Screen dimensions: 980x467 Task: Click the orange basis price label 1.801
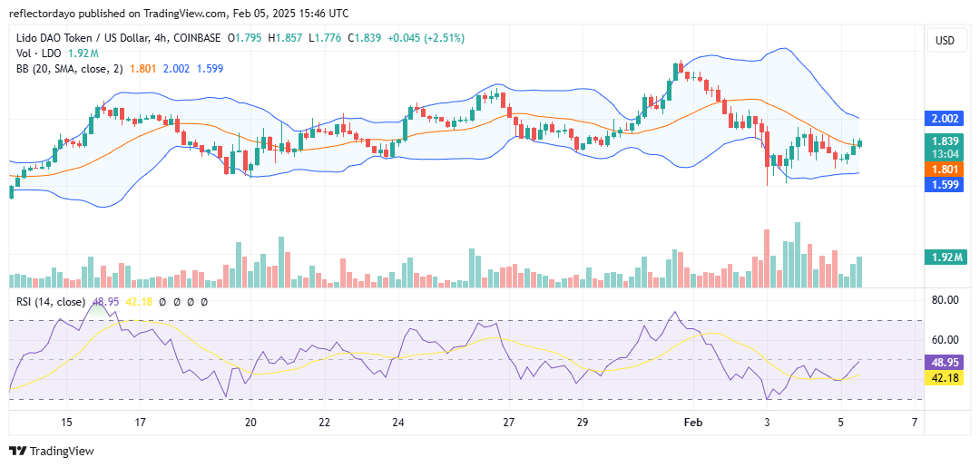point(946,169)
